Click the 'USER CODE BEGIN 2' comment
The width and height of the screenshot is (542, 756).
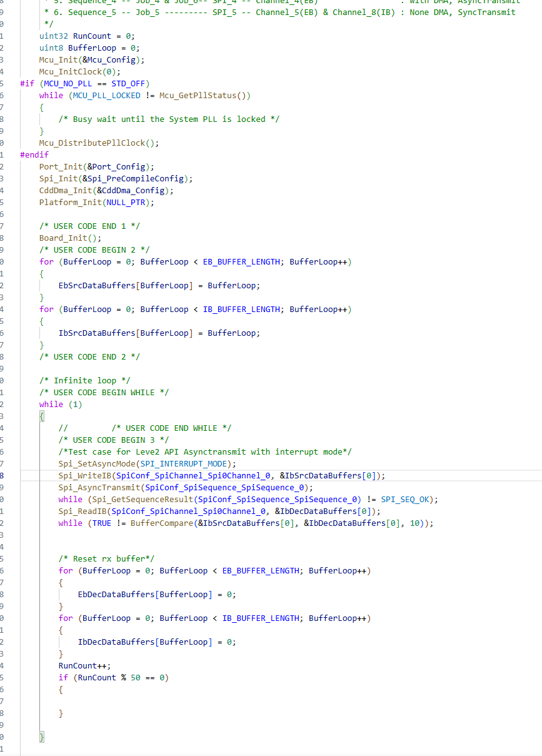[x=94, y=249]
